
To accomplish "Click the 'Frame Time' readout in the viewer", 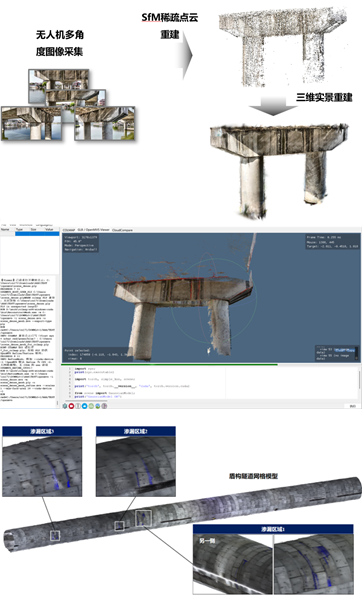I will point(324,237).
